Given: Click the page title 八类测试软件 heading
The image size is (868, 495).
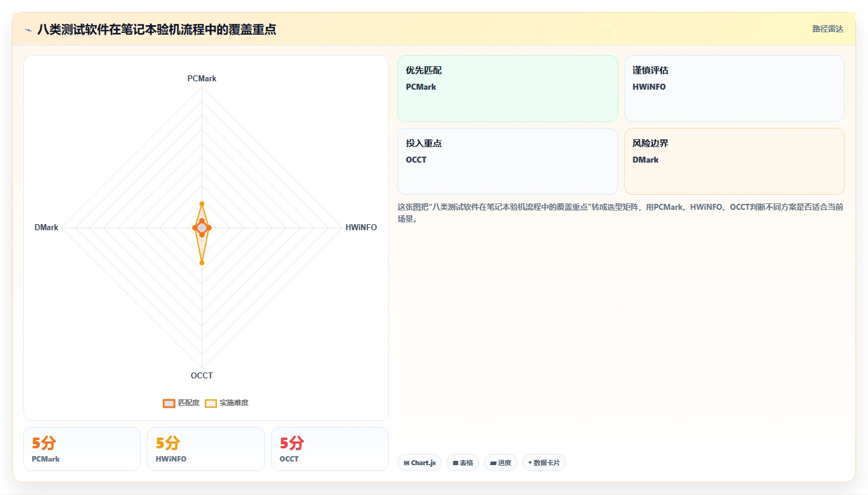Looking at the screenshot, I should coord(157,29).
